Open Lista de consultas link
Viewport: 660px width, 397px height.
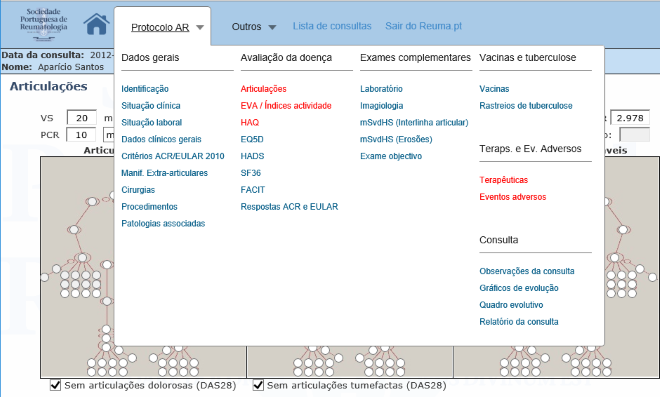coord(332,26)
